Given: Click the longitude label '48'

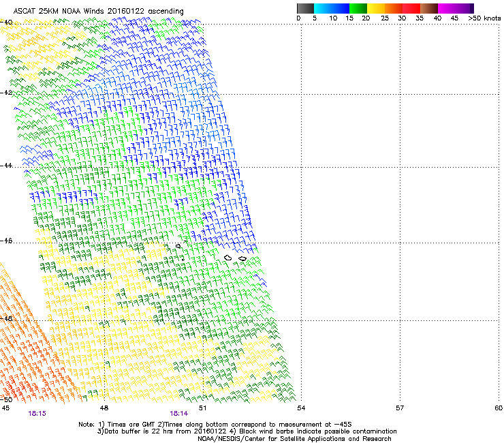Looking at the screenshot, I should pos(104,408).
